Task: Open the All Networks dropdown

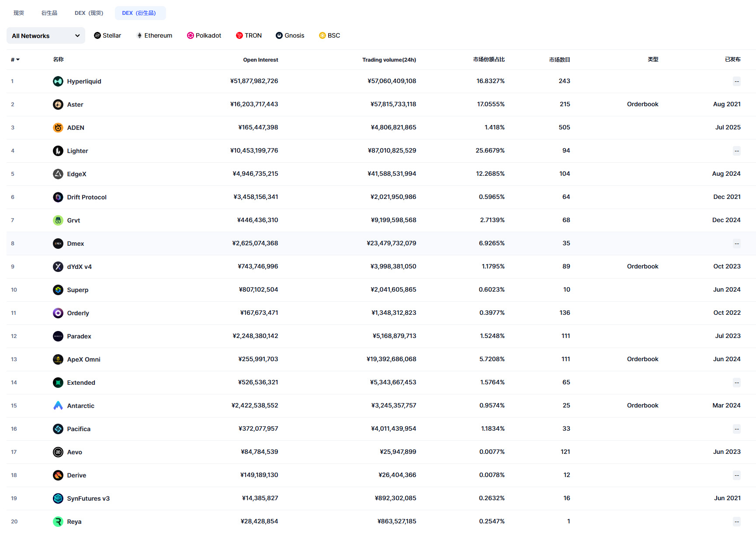Action: (45, 35)
